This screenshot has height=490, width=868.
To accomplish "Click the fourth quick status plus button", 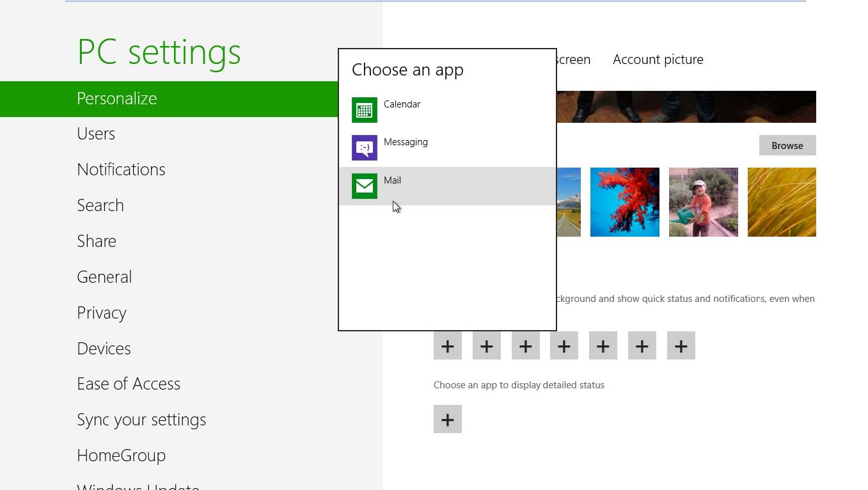I will pos(564,346).
